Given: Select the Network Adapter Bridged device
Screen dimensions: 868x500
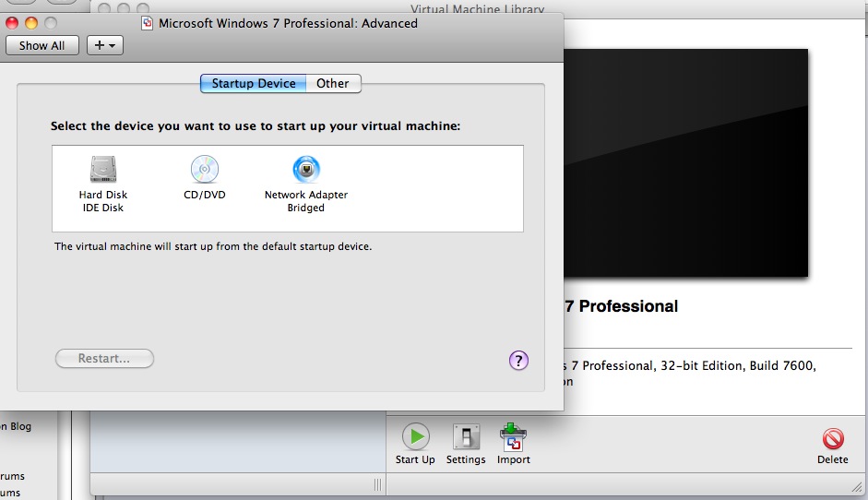Looking at the screenshot, I should click(306, 185).
